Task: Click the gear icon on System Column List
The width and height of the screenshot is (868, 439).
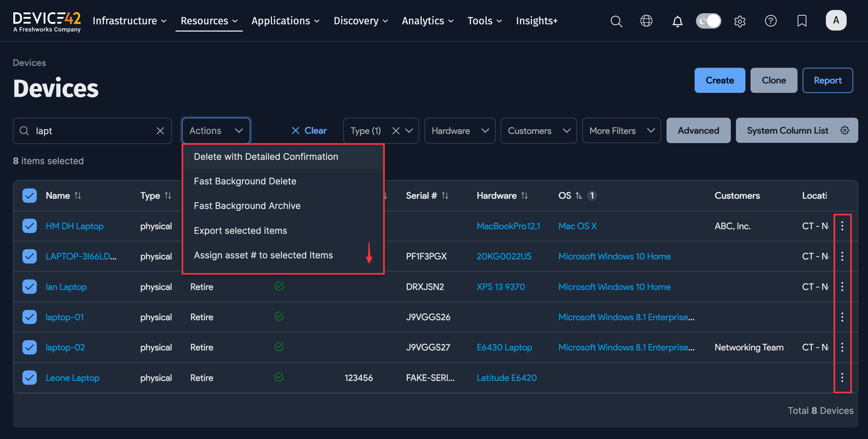Action: (x=845, y=130)
